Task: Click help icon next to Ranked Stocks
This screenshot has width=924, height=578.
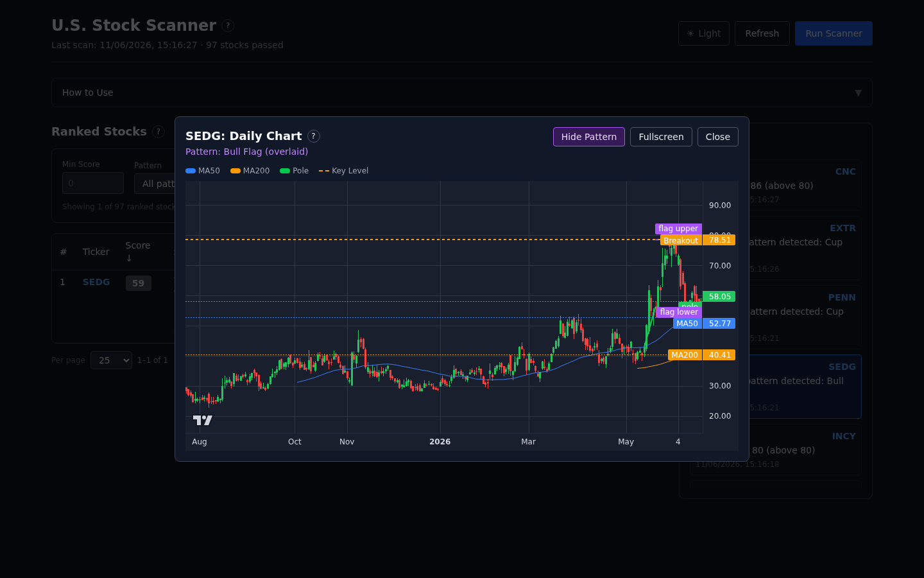Action: (x=158, y=132)
